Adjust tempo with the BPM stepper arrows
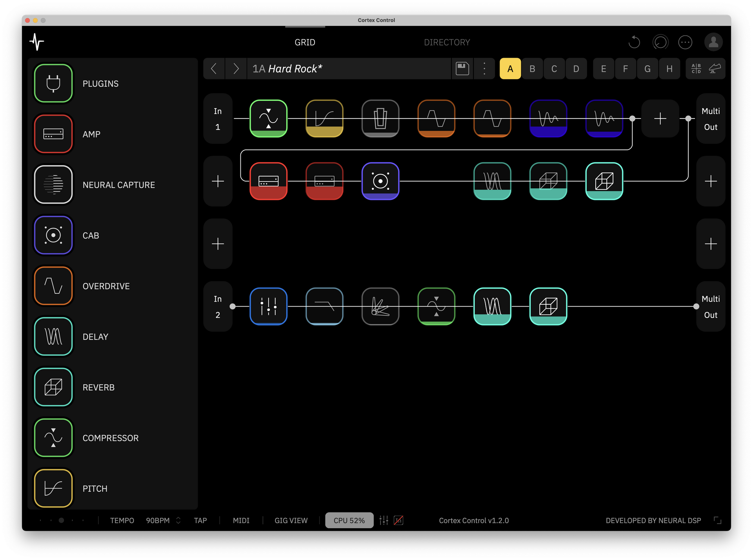 click(x=178, y=520)
